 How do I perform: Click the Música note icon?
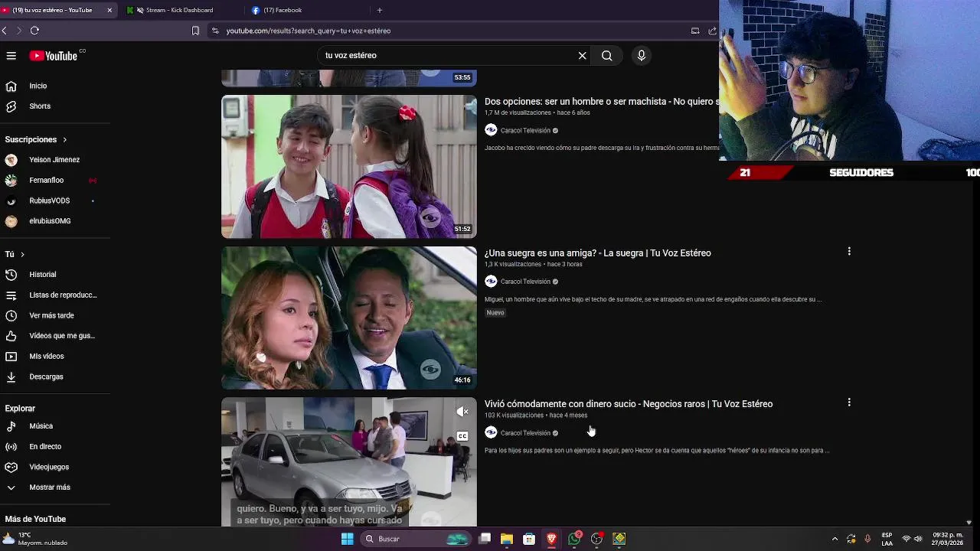(11, 426)
